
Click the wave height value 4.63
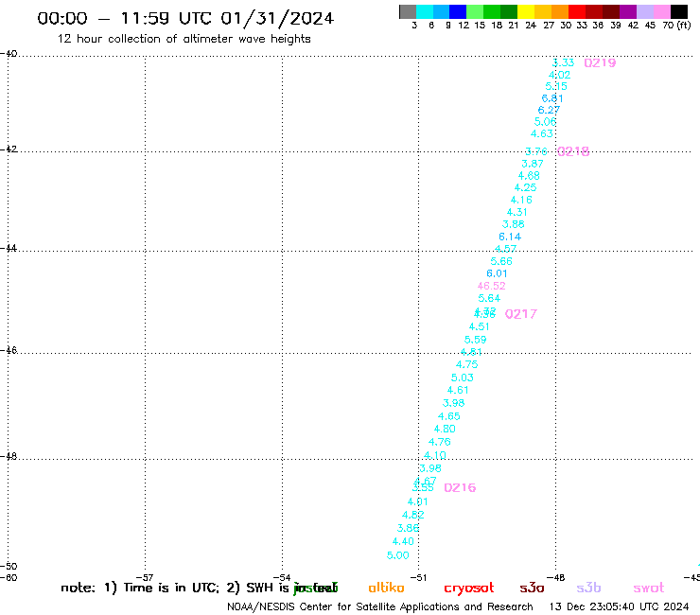coord(541,133)
